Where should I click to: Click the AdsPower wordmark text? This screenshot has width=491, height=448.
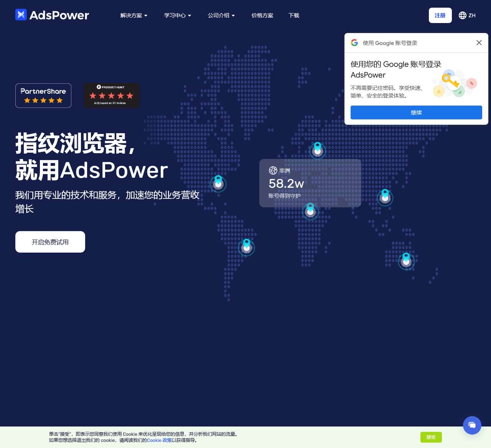coord(59,15)
